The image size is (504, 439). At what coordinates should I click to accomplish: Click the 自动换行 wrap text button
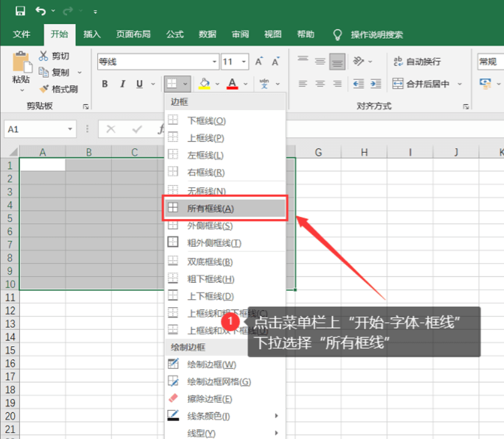click(x=417, y=61)
